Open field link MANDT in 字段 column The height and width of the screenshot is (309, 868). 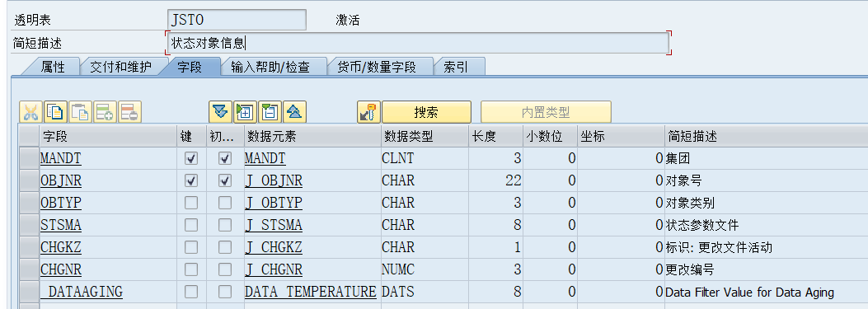tap(61, 159)
